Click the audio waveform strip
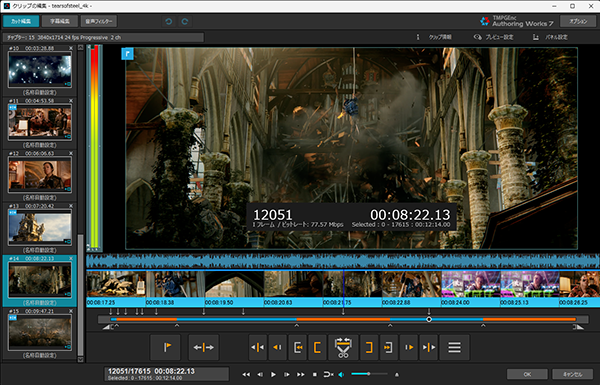The width and height of the screenshot is (600, 385). [343, 261]
